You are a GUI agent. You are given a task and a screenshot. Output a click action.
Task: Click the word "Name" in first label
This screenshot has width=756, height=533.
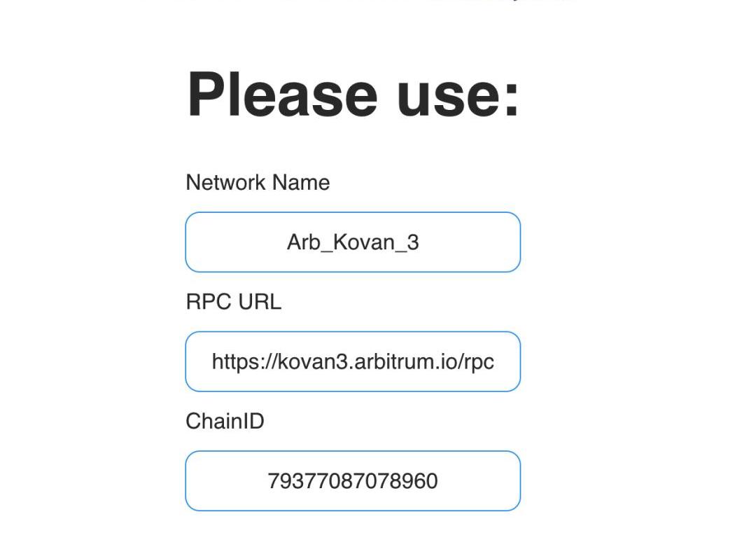[x=301, y=183]
